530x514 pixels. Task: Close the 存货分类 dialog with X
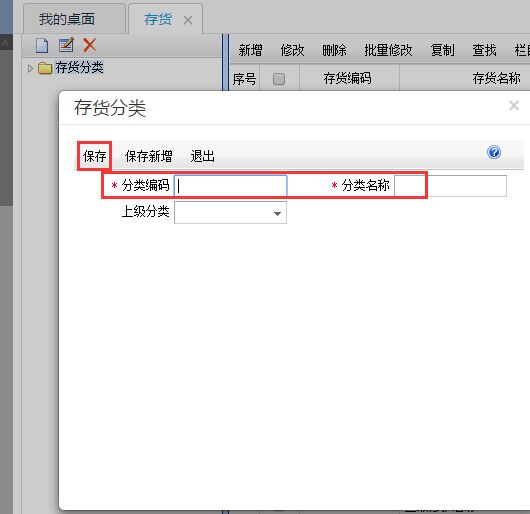point(514,105)
